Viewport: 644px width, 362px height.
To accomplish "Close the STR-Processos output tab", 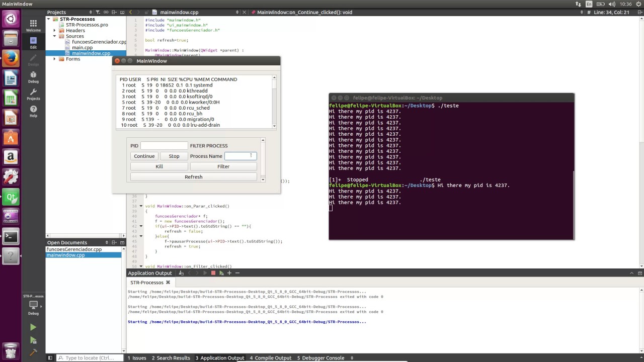I will (168, 283).
